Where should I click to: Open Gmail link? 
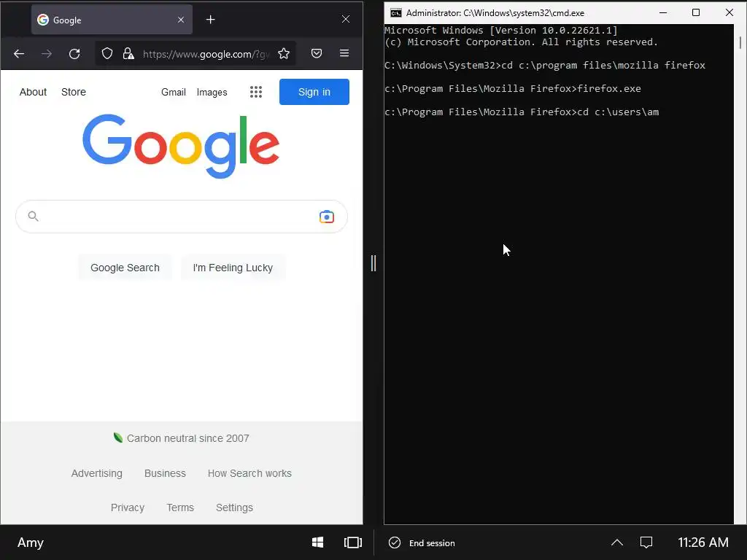(x=174, y=92)
